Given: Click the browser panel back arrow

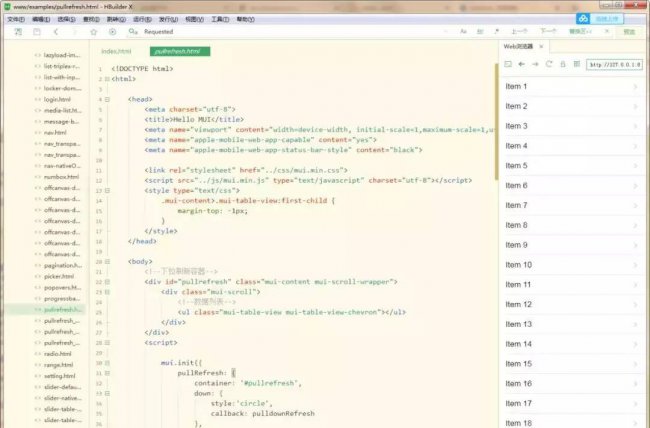Looking at the screenshot, I should tap(521, 64).
